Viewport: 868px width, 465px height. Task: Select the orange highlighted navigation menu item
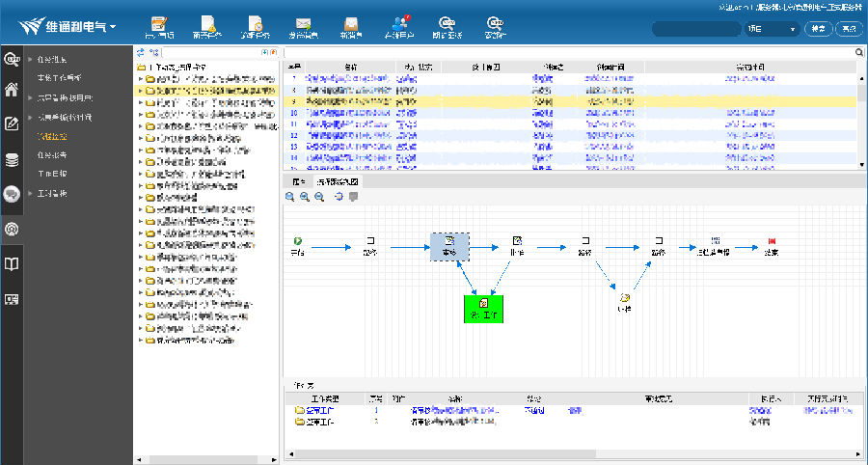pyautogui.click(x=53, y=136)
